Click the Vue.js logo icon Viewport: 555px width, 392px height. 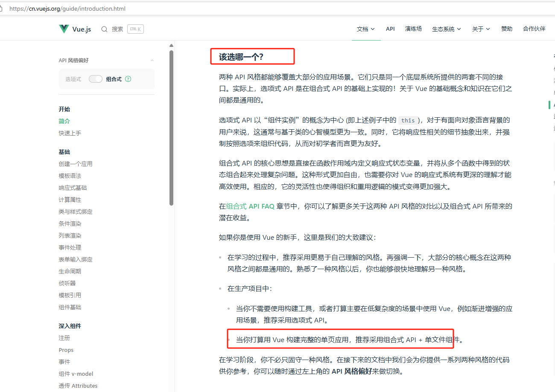tap(63, 29)
